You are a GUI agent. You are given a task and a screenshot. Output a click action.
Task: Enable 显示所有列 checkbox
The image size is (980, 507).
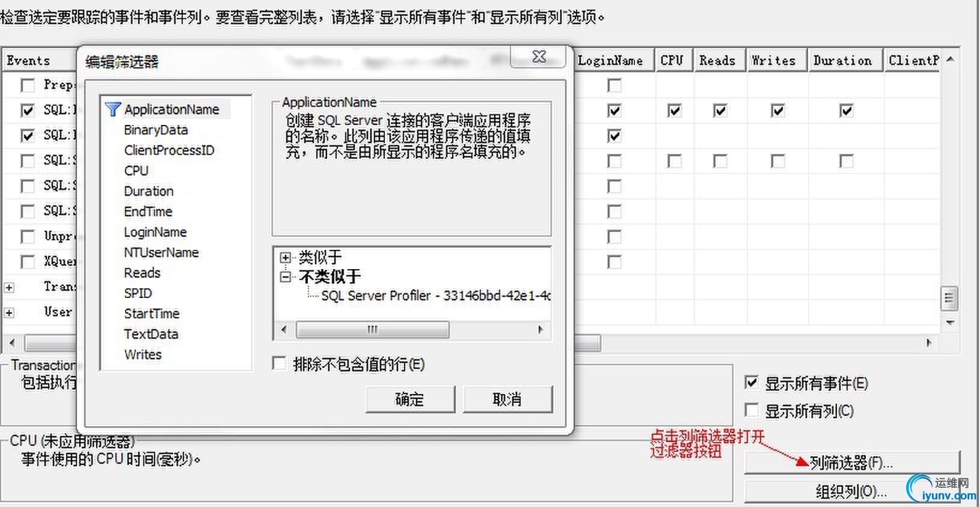click(752, 410)
